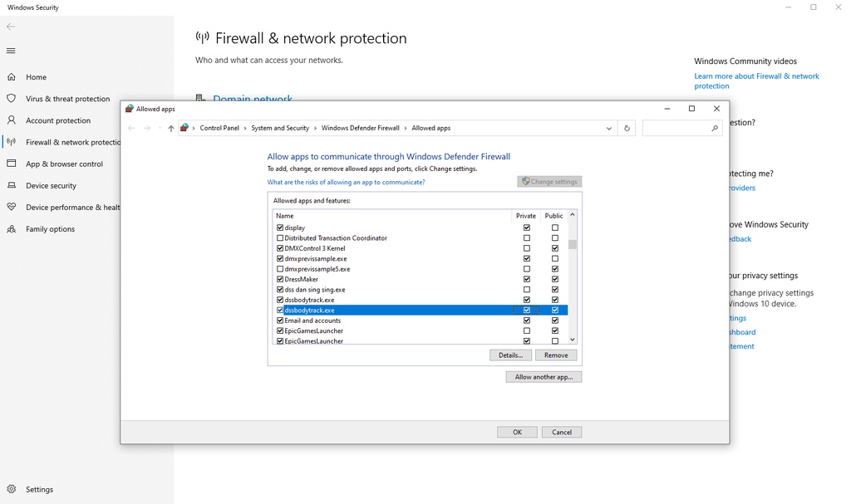Expand chevron after System and Security breadcrumb

[316, 128]
